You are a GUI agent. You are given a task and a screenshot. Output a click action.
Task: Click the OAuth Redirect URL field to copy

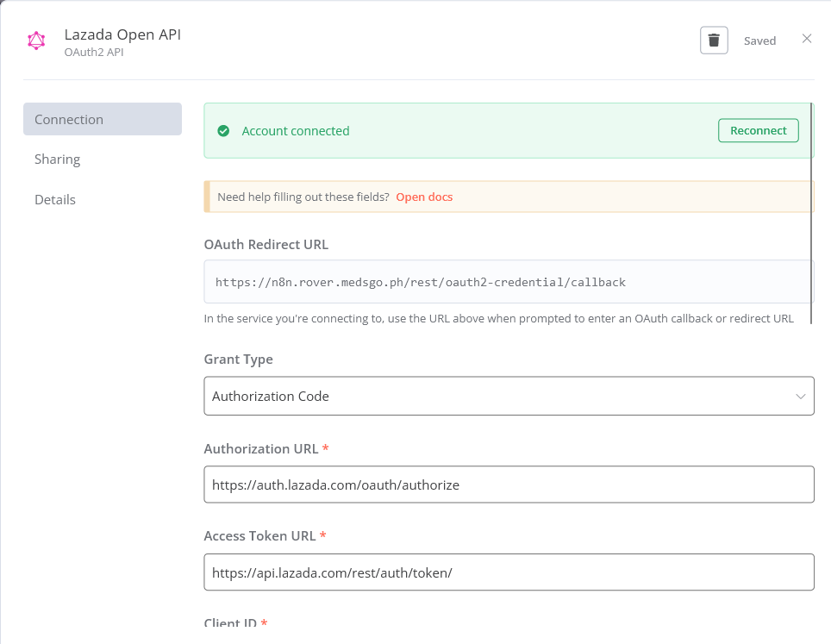(509, 282)
